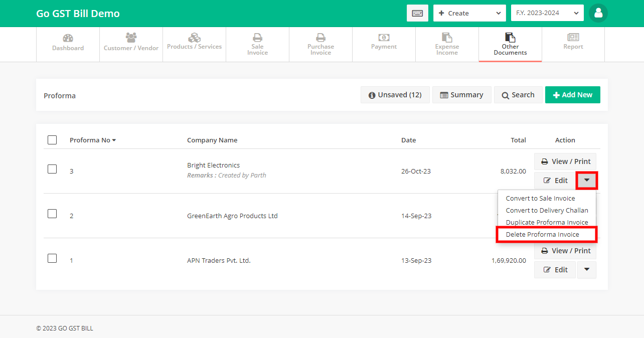Open the on-screen keyboard icon
The width and height of the screenshot is (644, 338).
tap(418, 13)
